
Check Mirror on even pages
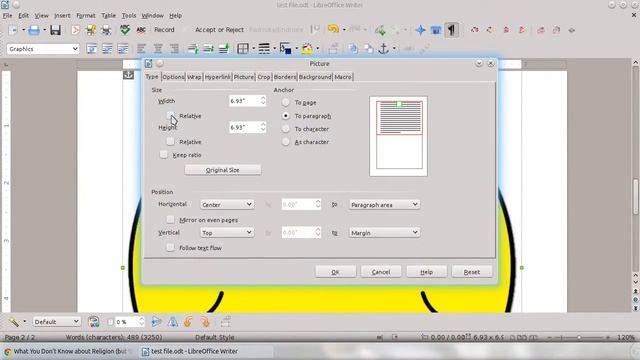[170, 220]
